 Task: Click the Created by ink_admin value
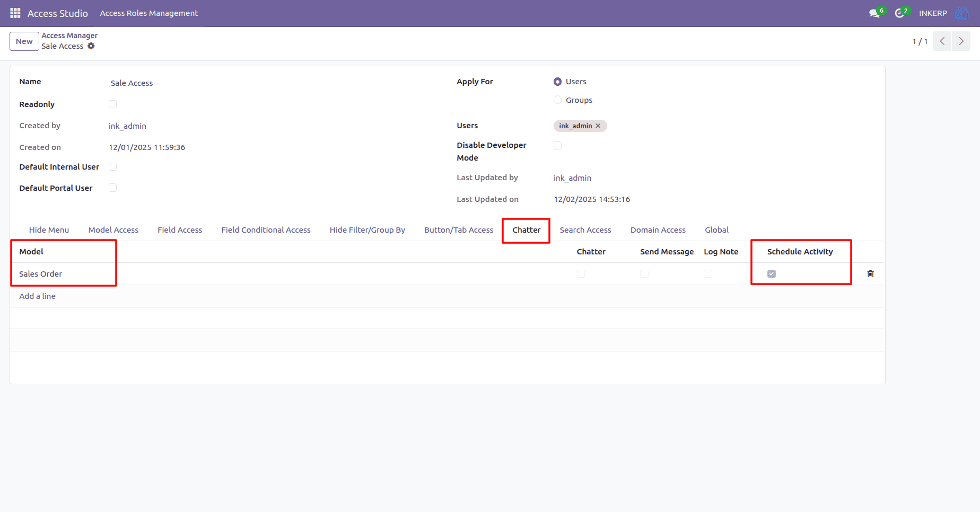point(127,126)
